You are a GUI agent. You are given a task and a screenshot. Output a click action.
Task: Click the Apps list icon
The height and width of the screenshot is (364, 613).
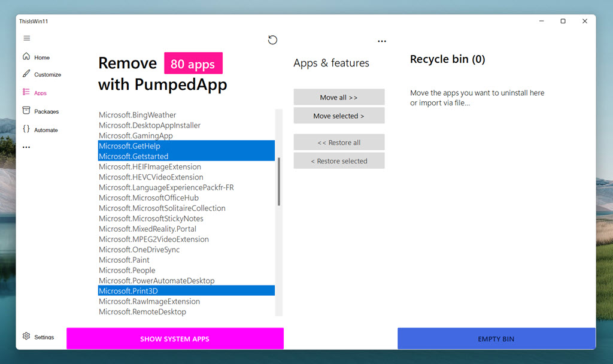coord(26,92)
